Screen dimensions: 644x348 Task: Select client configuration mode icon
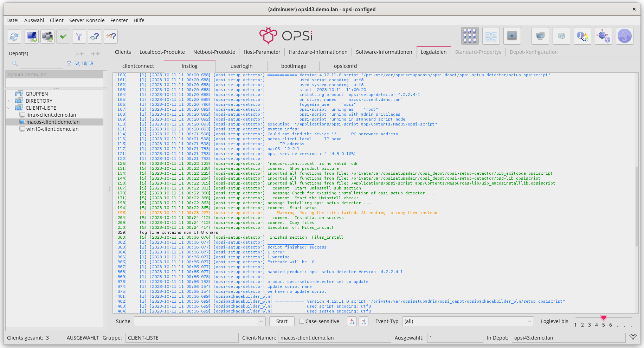tap(470, 36)
